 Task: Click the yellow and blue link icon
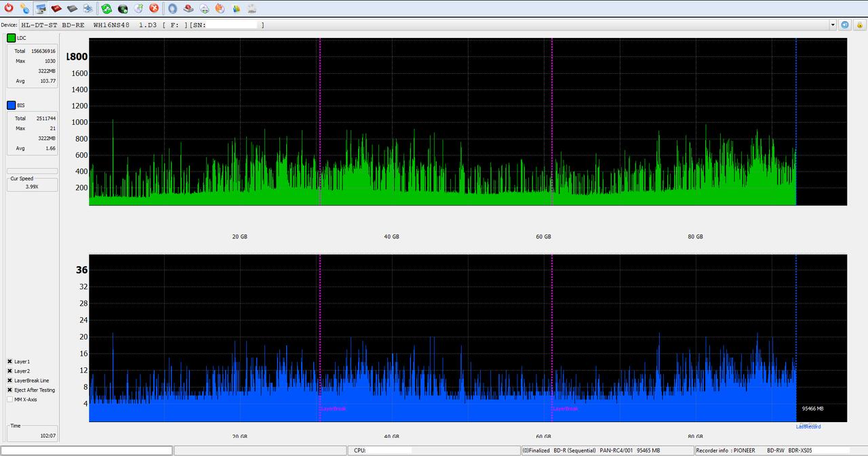pos(24,9)
